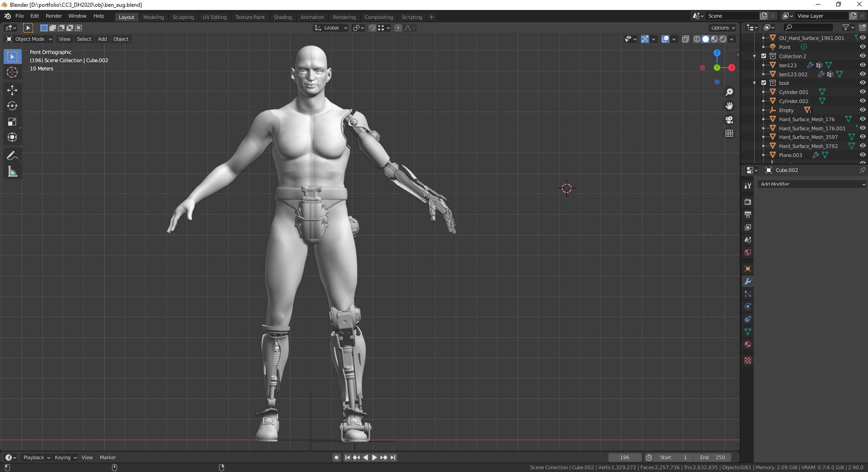This screenshot has height=472, width=868.
Task: Open the Render menu
Action: 54,16
